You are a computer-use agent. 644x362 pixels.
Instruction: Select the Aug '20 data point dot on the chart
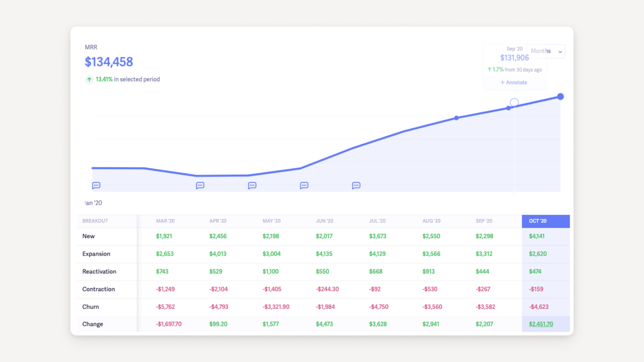click(457, 118)
